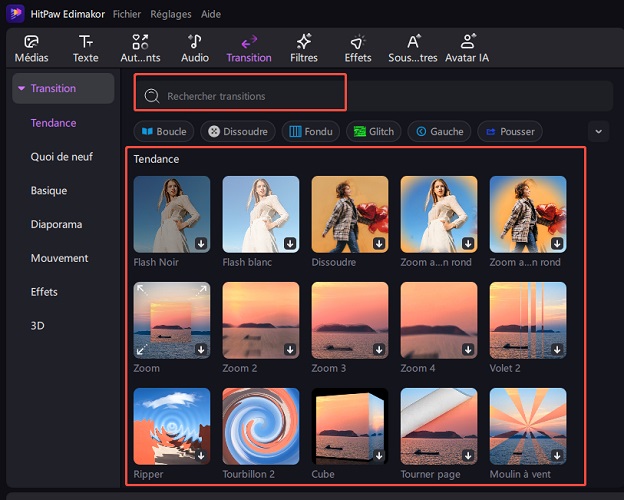Select the Ripper transition thumbnail
The image size is (624, 500).
point(172,426)
